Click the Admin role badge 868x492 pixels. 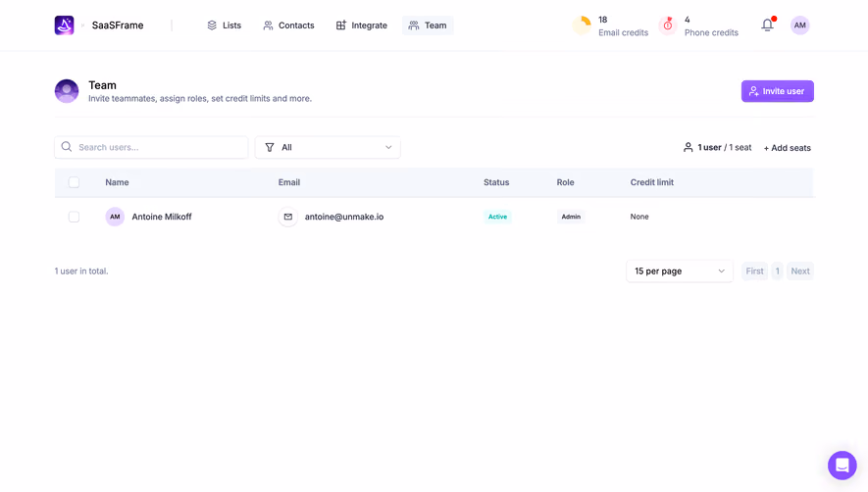pyautogui.click(x=571, y=217)
